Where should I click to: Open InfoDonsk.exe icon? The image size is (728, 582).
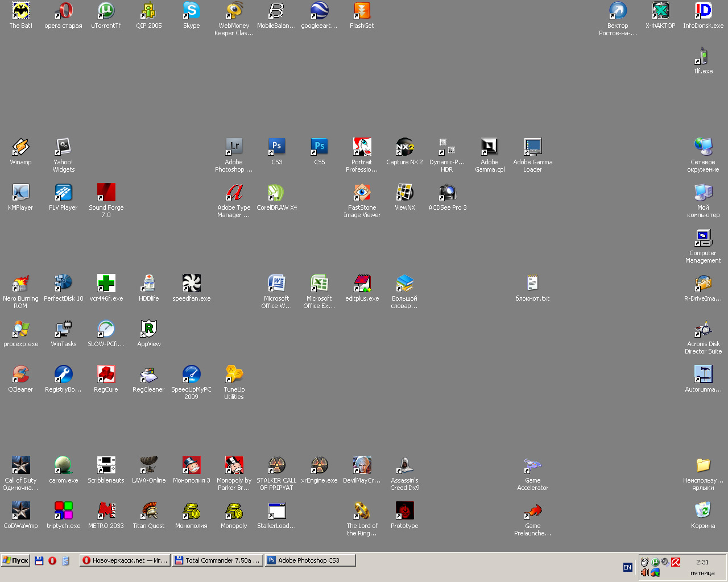[704, 10]
